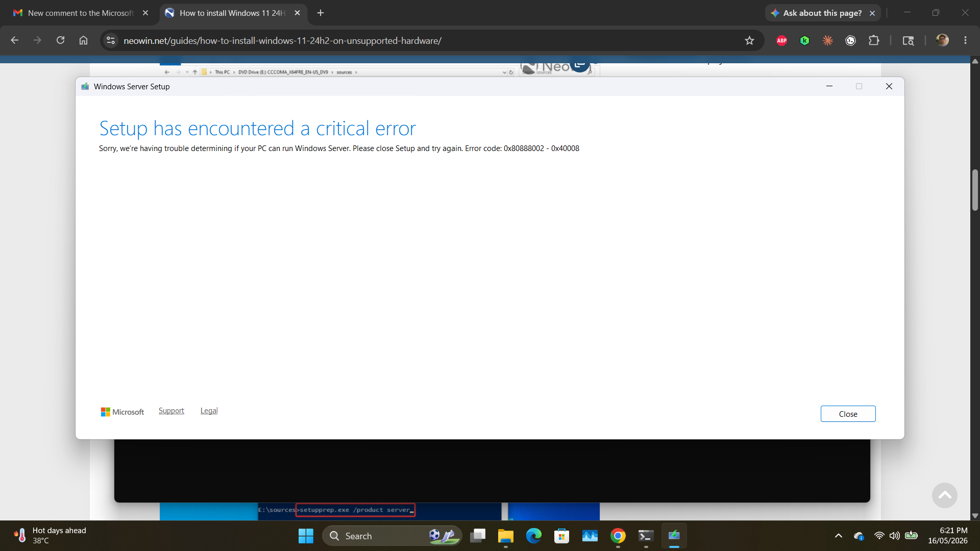Click the error code text '0x80888002 - 0x40008'
The width and height of the screenshot is (980, 551).
[542, 148]
